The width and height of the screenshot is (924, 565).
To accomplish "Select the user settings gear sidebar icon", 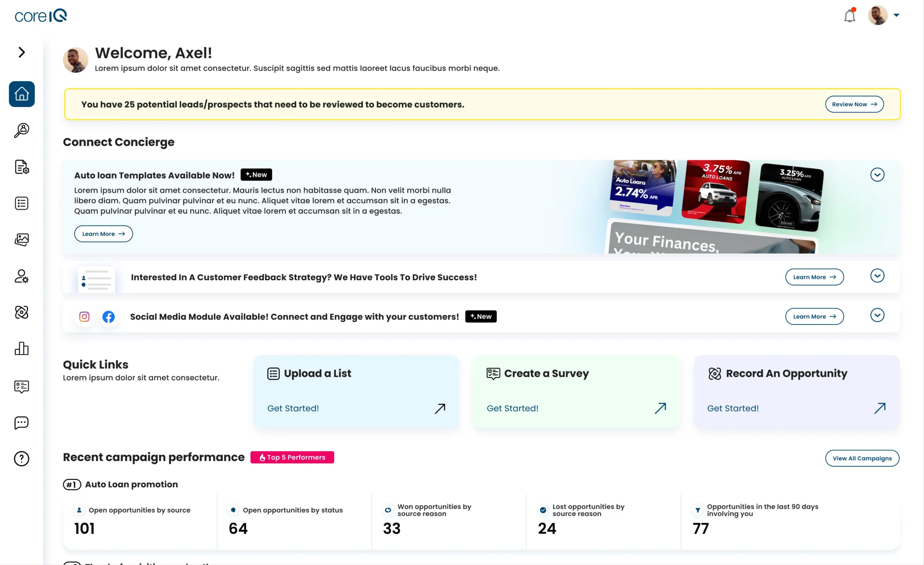I will tap(22, 276).
